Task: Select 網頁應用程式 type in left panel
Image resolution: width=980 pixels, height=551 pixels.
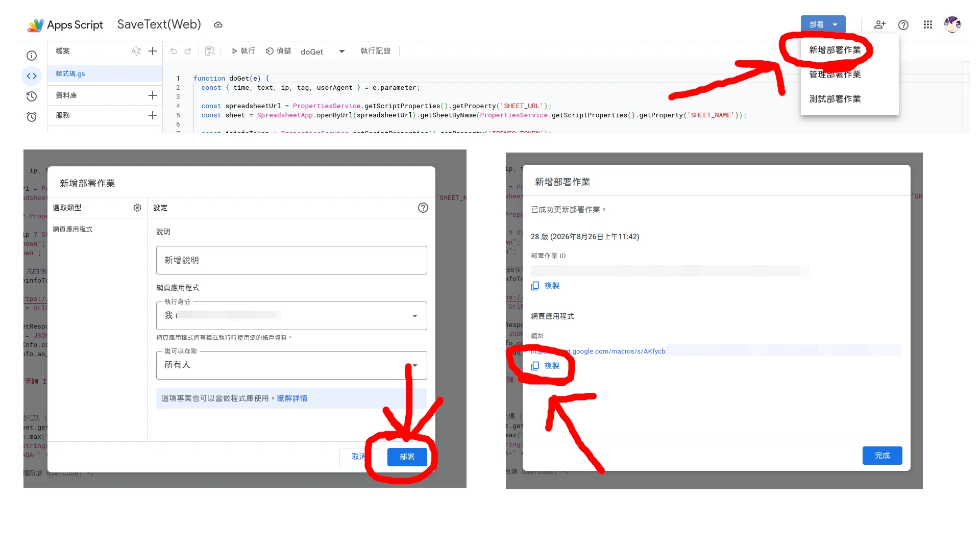Action: click(x=72, y=230)
